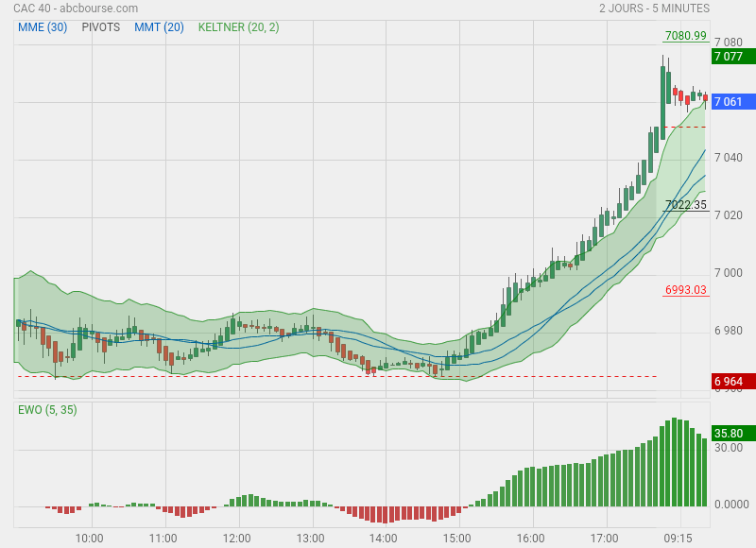Viewport: 756px width, 548px height.
Task: Click the 30.00 EWO axis label
Action: click(729, 448)
